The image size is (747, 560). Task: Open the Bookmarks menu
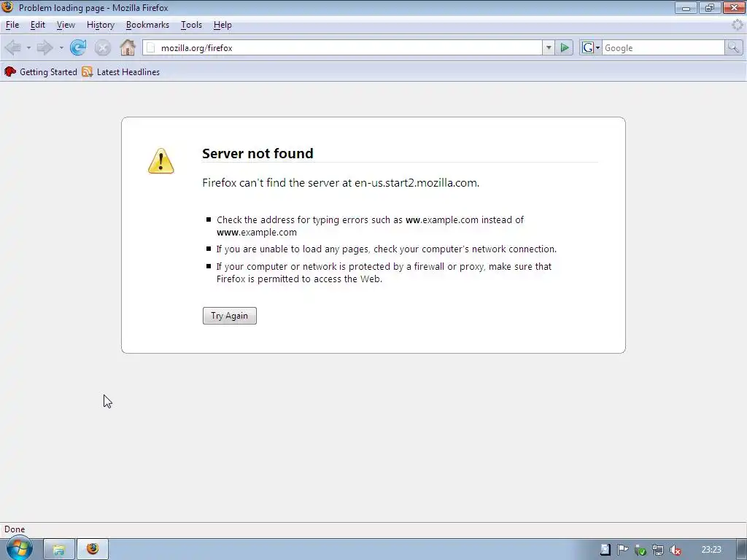(x=147, y=25)
